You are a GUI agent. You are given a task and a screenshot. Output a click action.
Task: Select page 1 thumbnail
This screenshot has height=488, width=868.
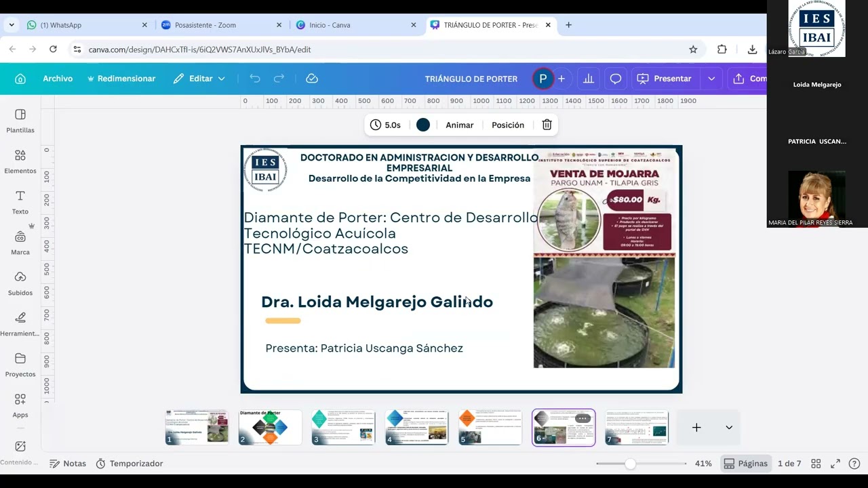197,428
